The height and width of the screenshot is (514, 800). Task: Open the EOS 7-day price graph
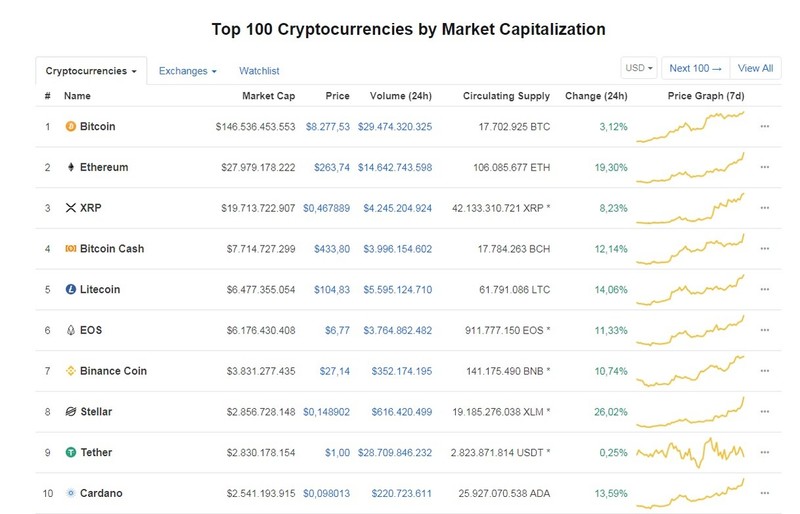[690, 330]
